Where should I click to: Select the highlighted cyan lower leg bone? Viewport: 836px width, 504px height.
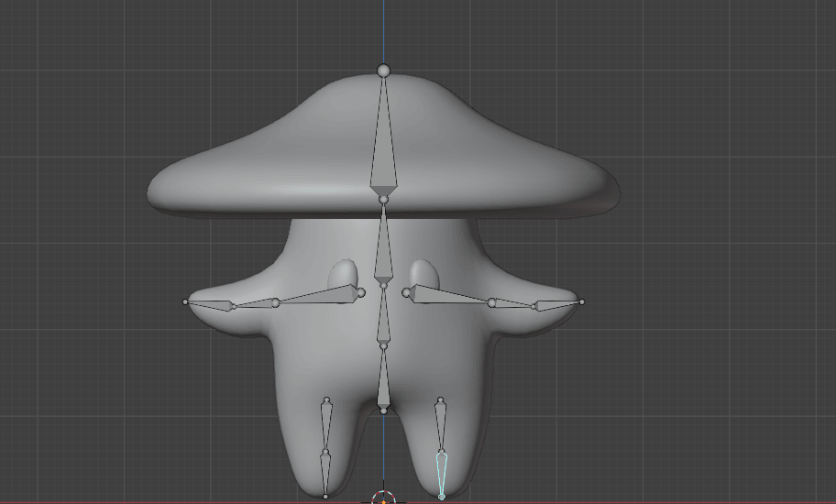click(x=441, y=474)
